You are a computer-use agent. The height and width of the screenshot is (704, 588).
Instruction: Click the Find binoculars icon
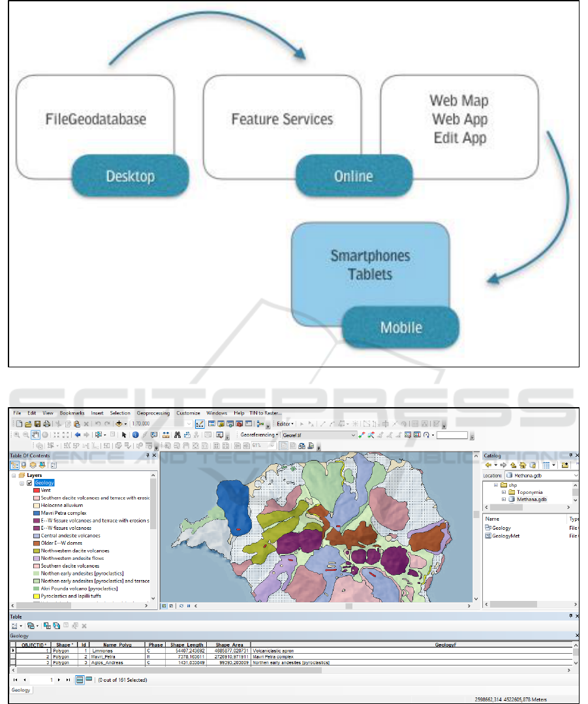(177, 435)
